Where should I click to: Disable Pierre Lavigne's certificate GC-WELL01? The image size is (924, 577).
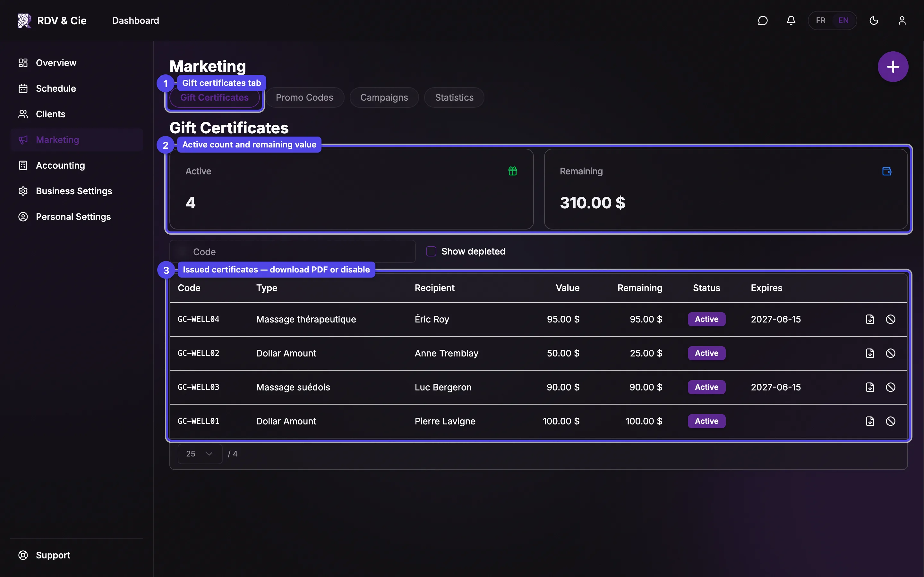pyautogui.click(x=890, y=421)
